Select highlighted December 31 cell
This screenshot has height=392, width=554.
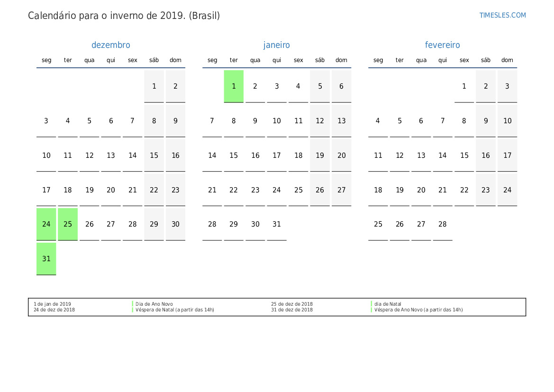pyautogui.click(x=46, y=259)
